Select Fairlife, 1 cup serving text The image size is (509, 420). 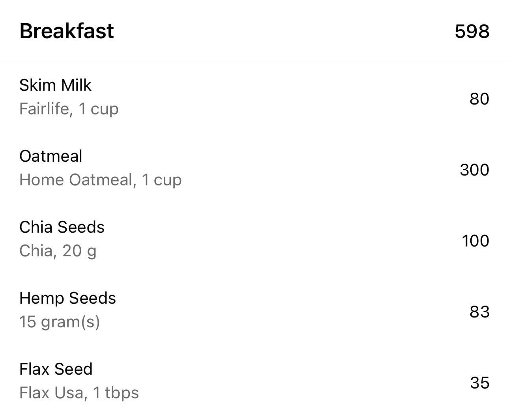coord(69,109)
